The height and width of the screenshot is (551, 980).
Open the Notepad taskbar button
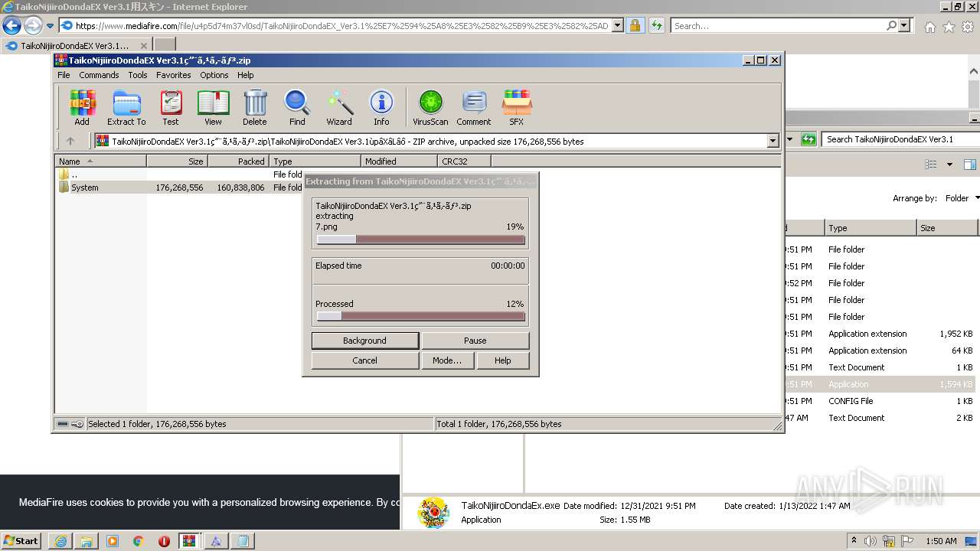click(242, 541)
